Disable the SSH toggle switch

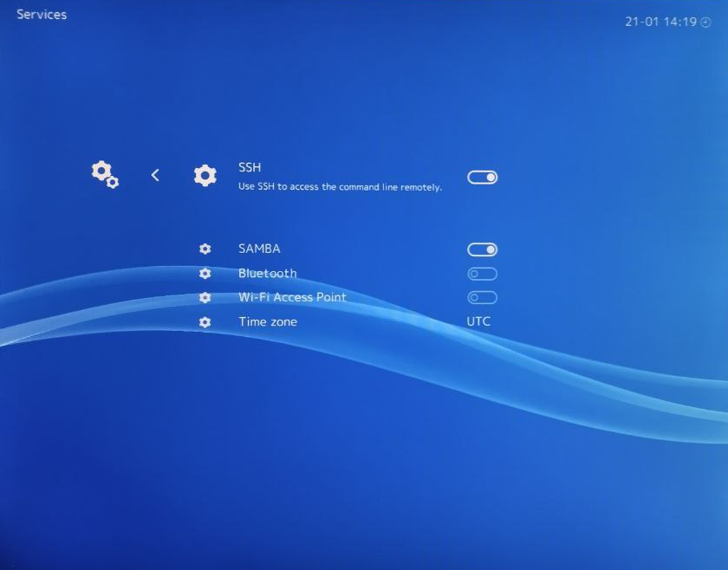point(483,178)
